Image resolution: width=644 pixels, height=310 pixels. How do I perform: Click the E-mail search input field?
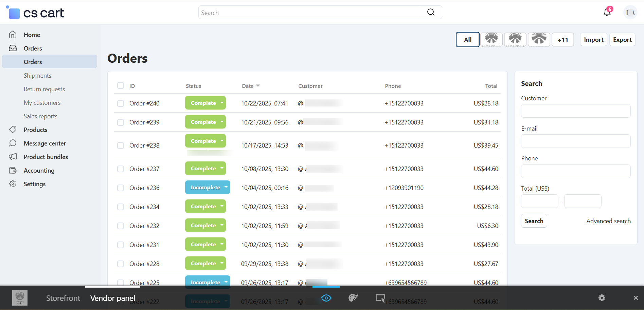575,141
